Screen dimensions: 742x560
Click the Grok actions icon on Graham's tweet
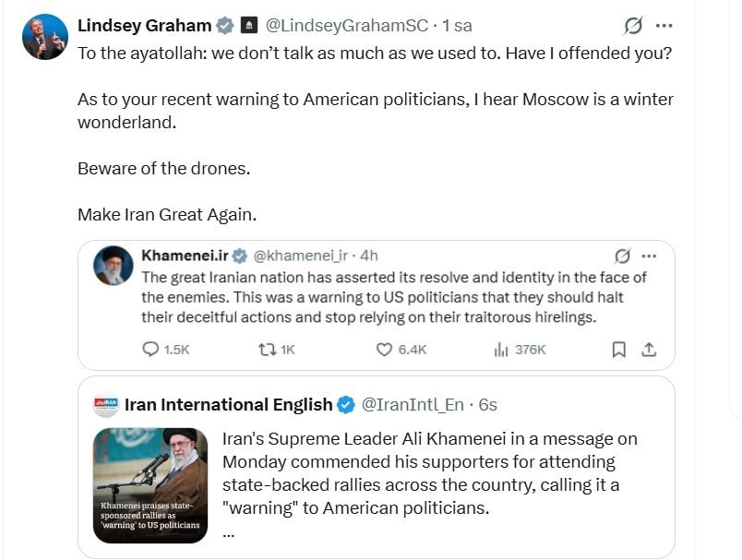coord(632,26)
